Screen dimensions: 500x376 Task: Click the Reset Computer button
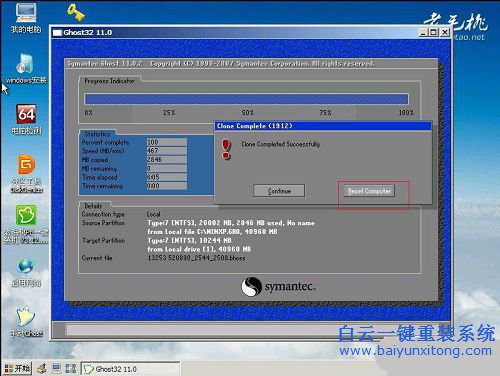[369, 191]
